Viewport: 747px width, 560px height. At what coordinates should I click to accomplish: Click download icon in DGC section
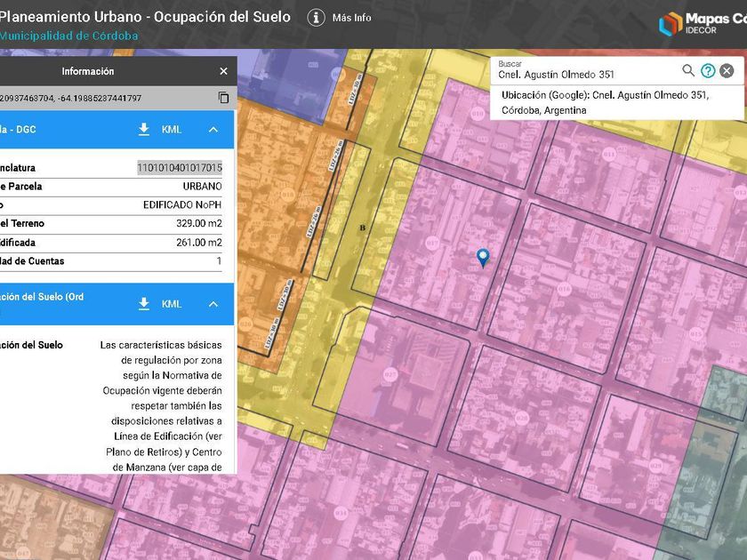point(144,130)
